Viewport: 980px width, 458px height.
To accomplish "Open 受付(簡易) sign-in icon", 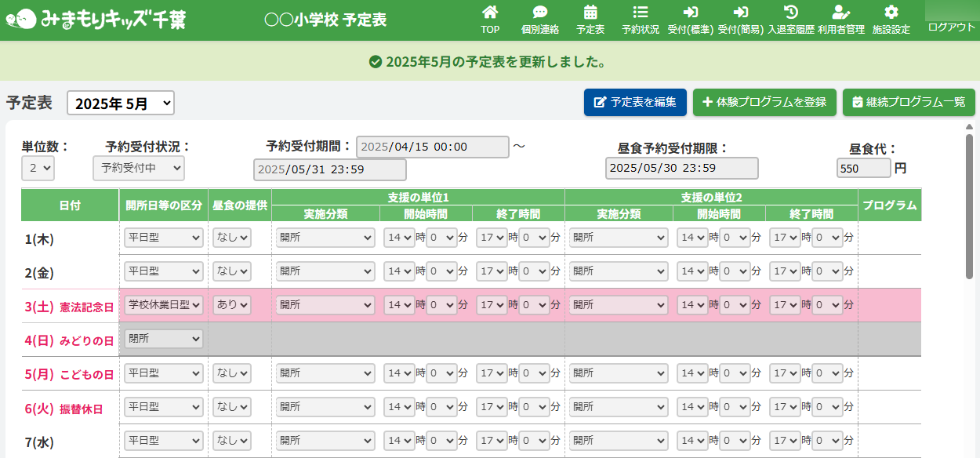I will (740, 20).
